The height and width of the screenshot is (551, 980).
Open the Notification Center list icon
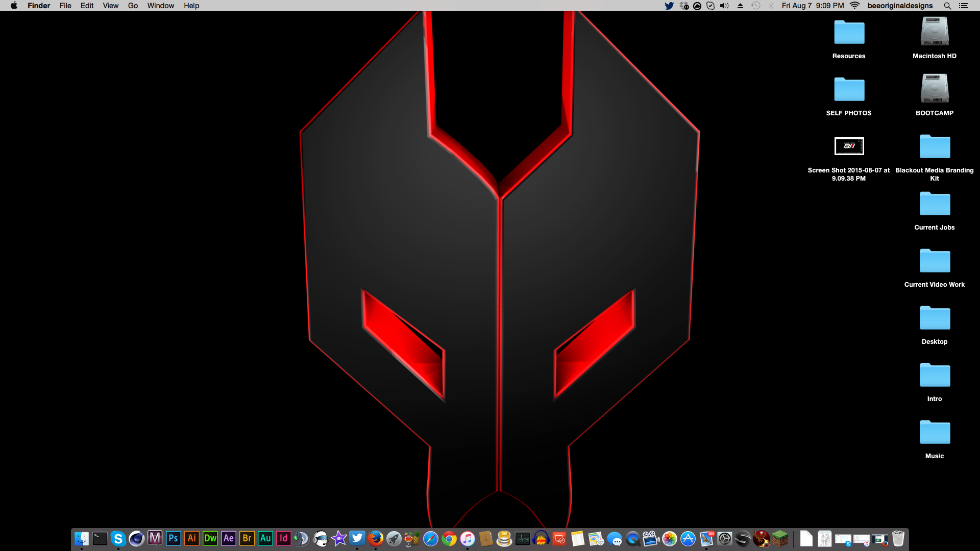(963, 6)
